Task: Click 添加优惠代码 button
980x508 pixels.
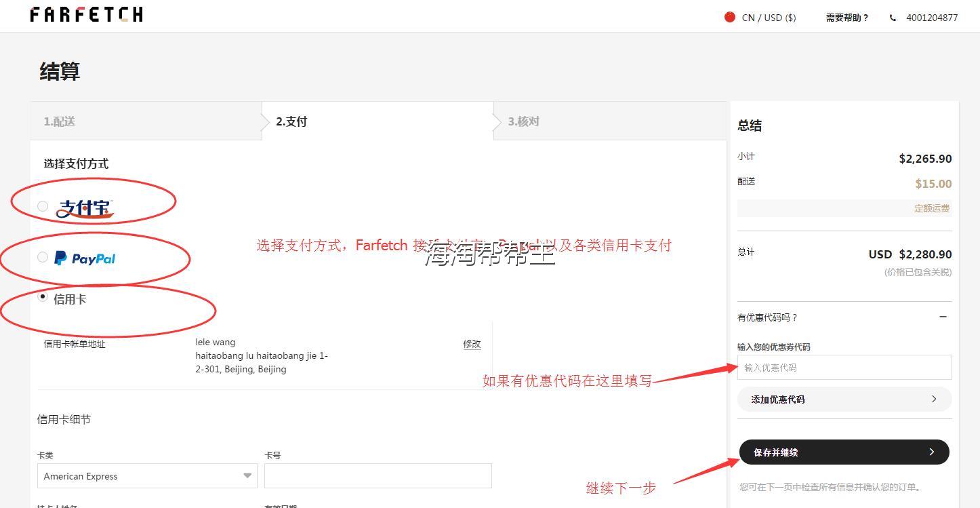Action: point(844,399)
